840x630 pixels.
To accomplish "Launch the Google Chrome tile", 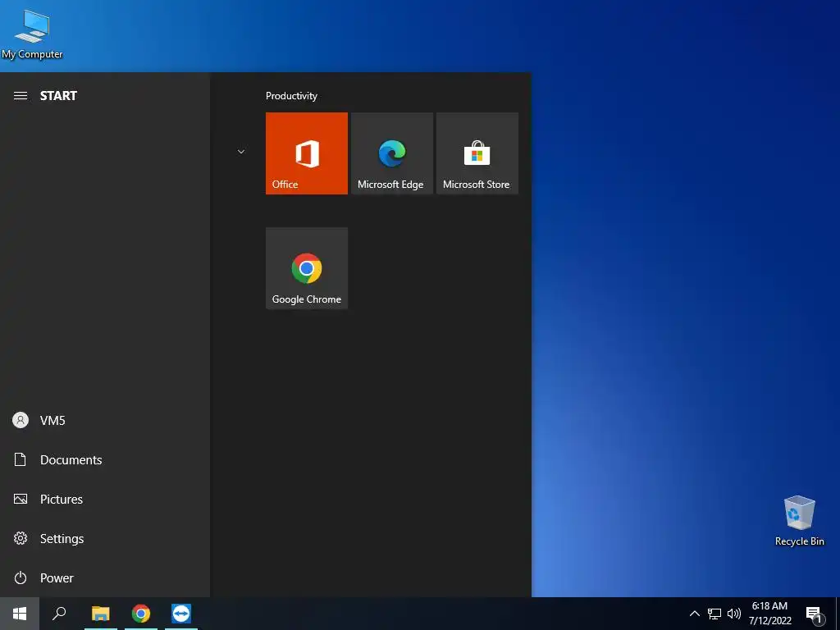I will (307, 268).
